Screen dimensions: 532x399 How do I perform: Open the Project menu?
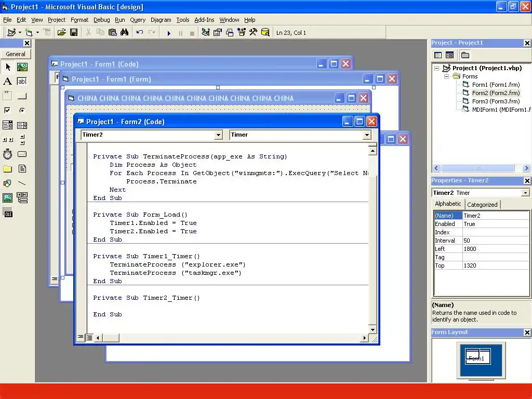pyautogui.click(x=56, y=20)
